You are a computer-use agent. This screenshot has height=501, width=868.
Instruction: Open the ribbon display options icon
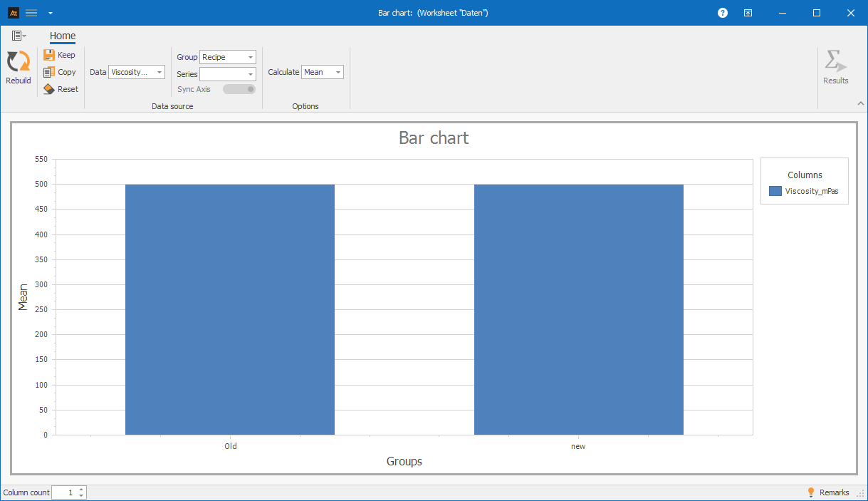pos(748,13)
